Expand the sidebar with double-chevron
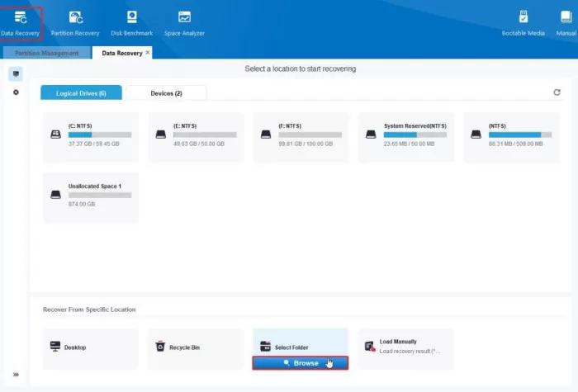 16,375
